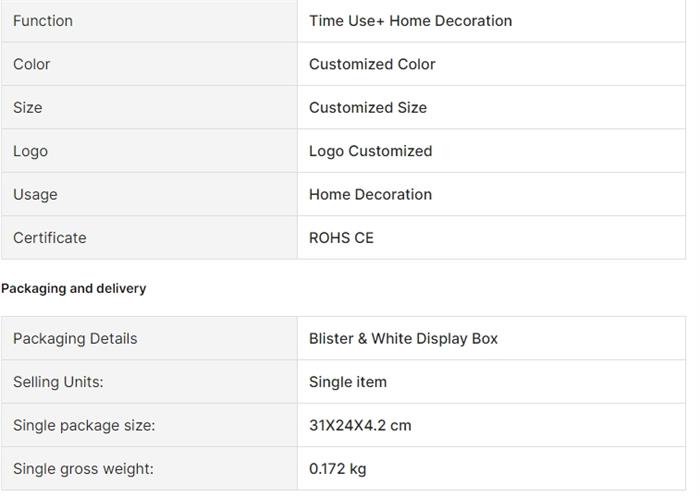
Task: Click the 'Size' row label
Action: 28,108
